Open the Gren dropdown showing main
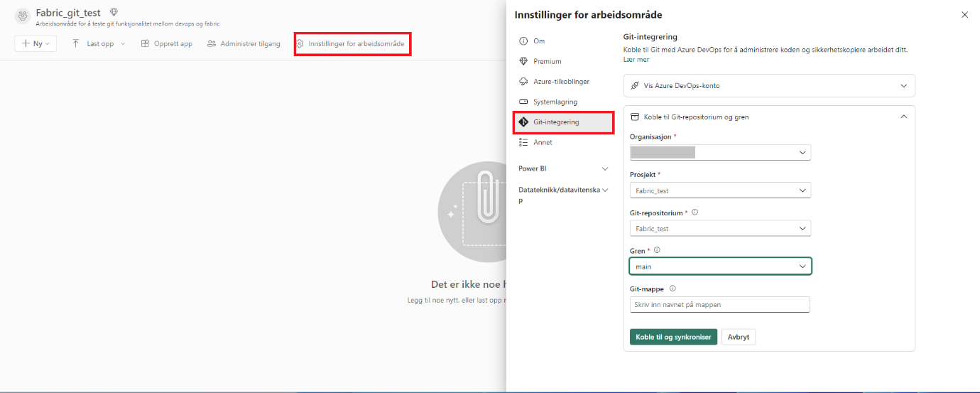Image resolution: width=980 pixels, height=393 pixels. (x=720, y=267)
